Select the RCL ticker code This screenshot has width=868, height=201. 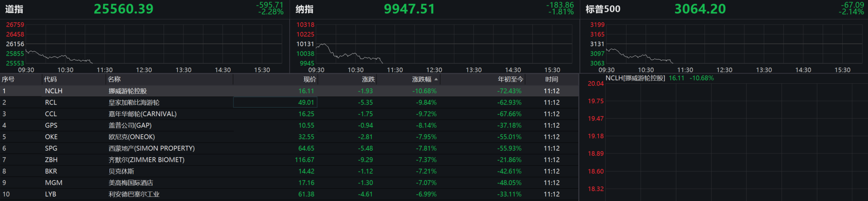coord(51,103)
